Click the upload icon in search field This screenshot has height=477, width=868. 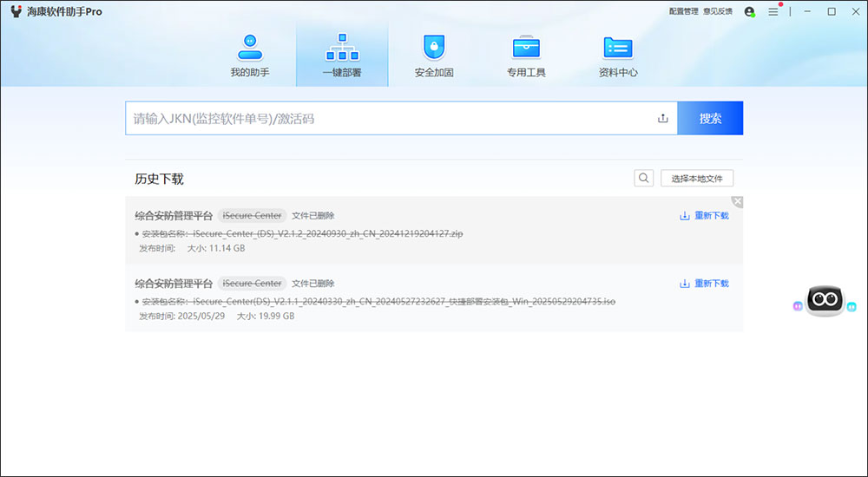tap(662, 119)
